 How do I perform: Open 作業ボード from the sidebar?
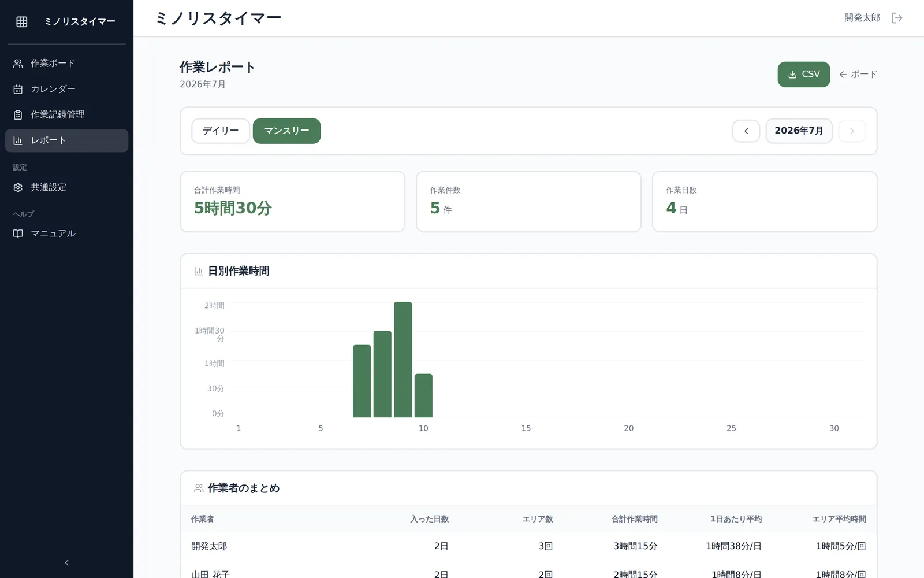coord(66,64)
